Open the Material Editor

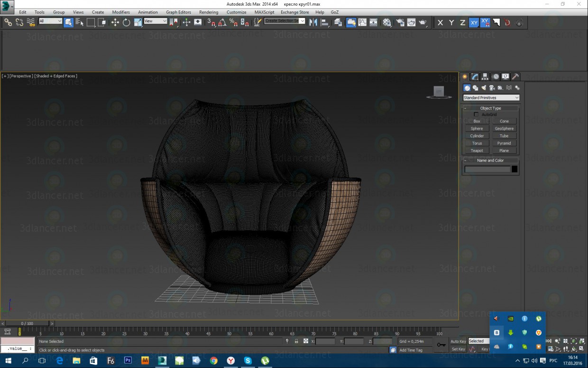[x=387, y=22]
